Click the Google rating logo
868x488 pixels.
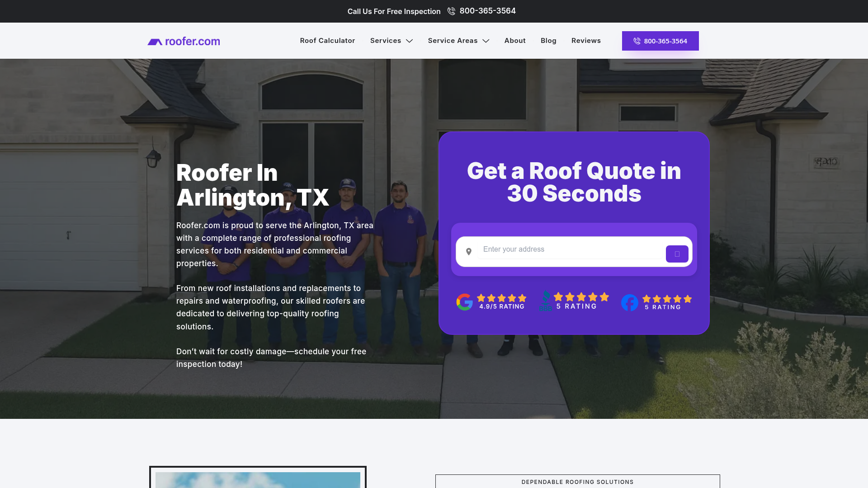point(464,302)
